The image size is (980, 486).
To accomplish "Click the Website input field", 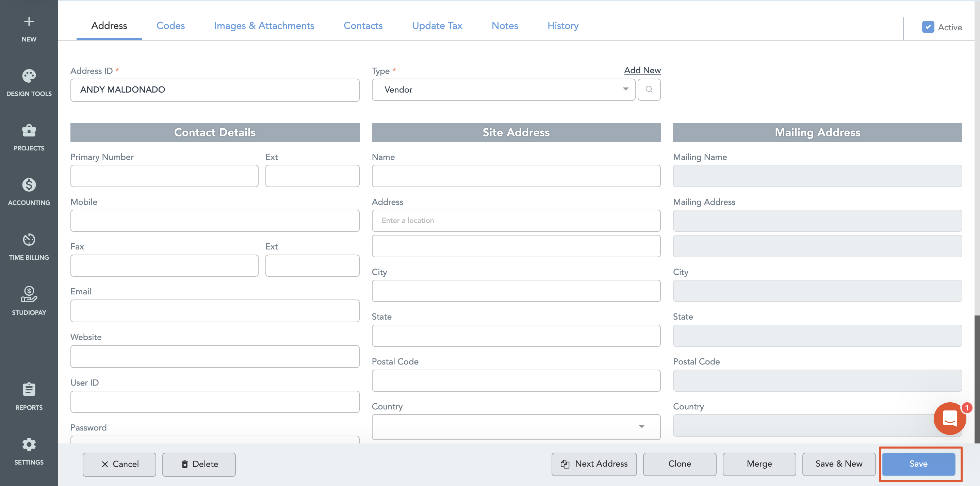I will click(x=215, y=356).
